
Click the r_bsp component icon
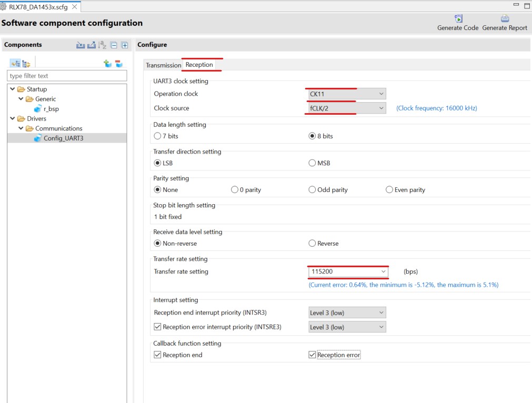pos(38,109)
